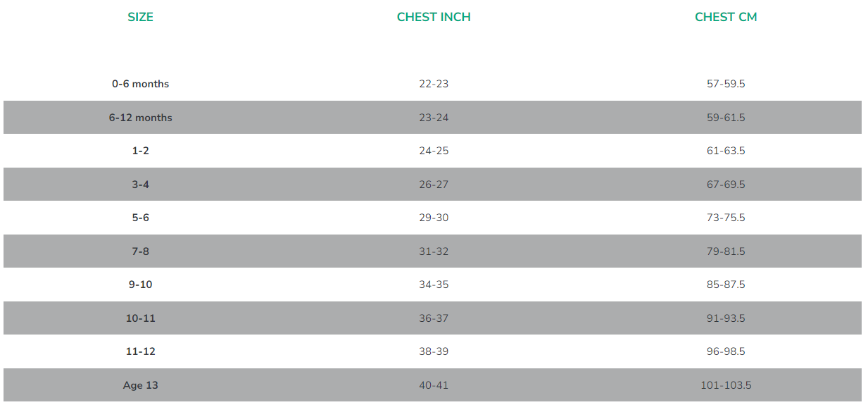The image size is (868, 412).
Task: Click the 79-81.5 chest cm value
Action: tap(726, 251)
